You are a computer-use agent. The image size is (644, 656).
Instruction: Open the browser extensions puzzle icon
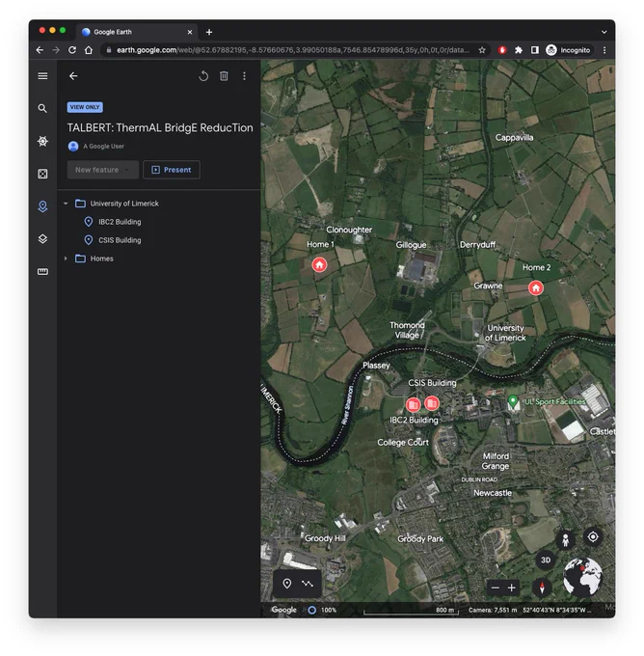[x=519, y=50]
